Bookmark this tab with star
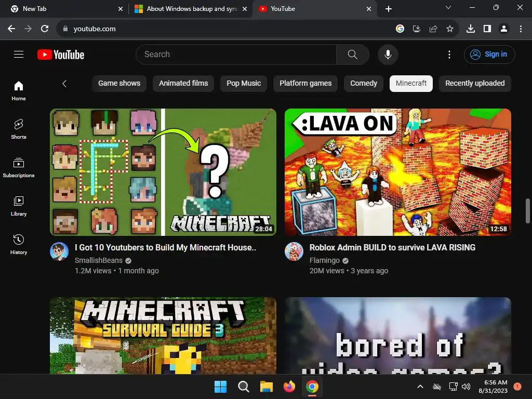532x399 pixels. [449, 29]
